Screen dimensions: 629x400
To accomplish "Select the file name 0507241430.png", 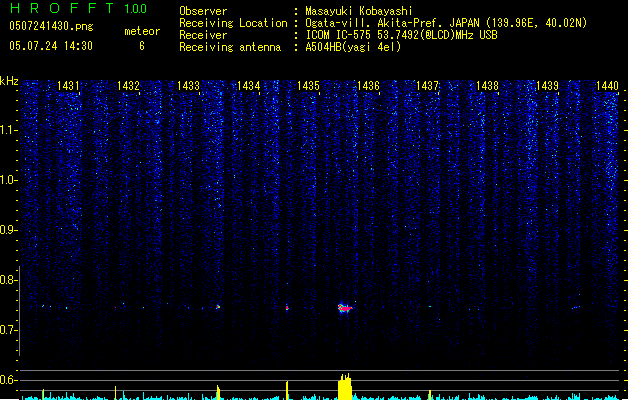I will [51, 26].
